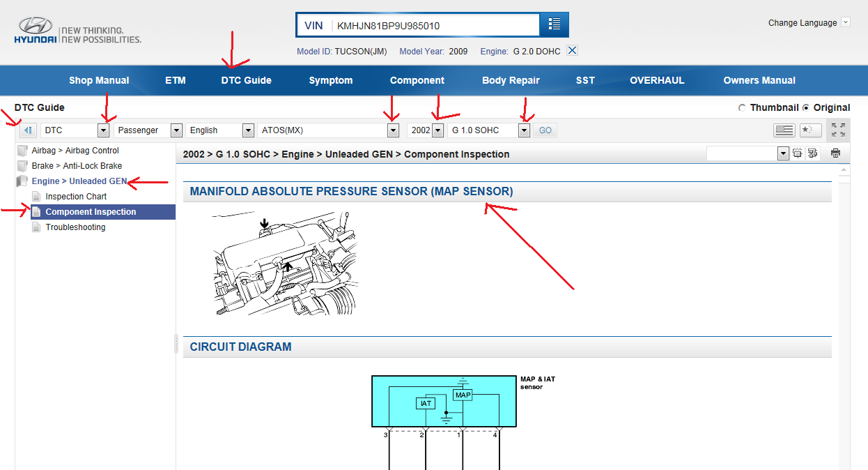Viewport: 868px width, 470px height.
Task: Click the scroll up arrow of content
Action: pos(844,169)
